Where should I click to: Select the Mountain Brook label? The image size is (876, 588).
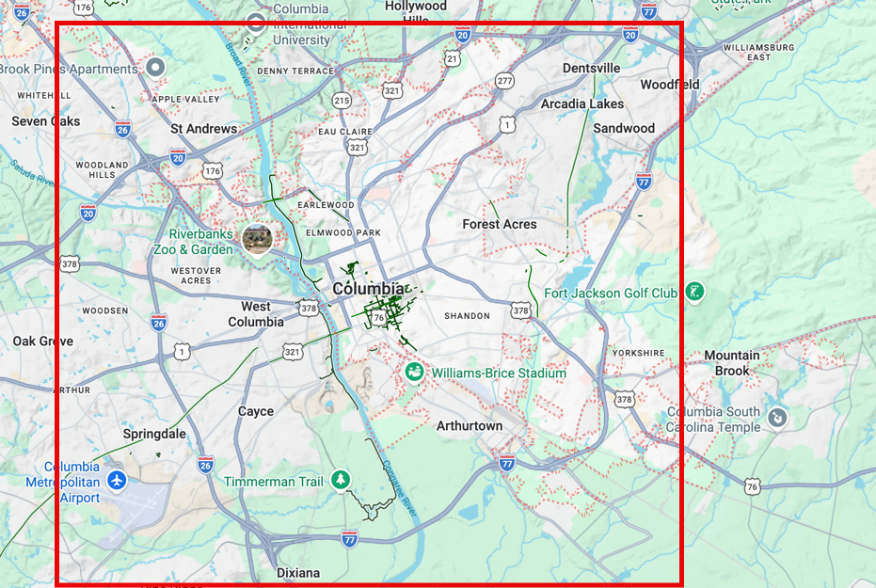[x=732, y=362]
